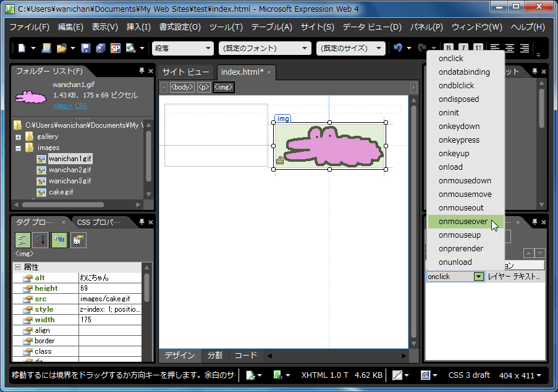Align text to the right

(x=525, y=48)
